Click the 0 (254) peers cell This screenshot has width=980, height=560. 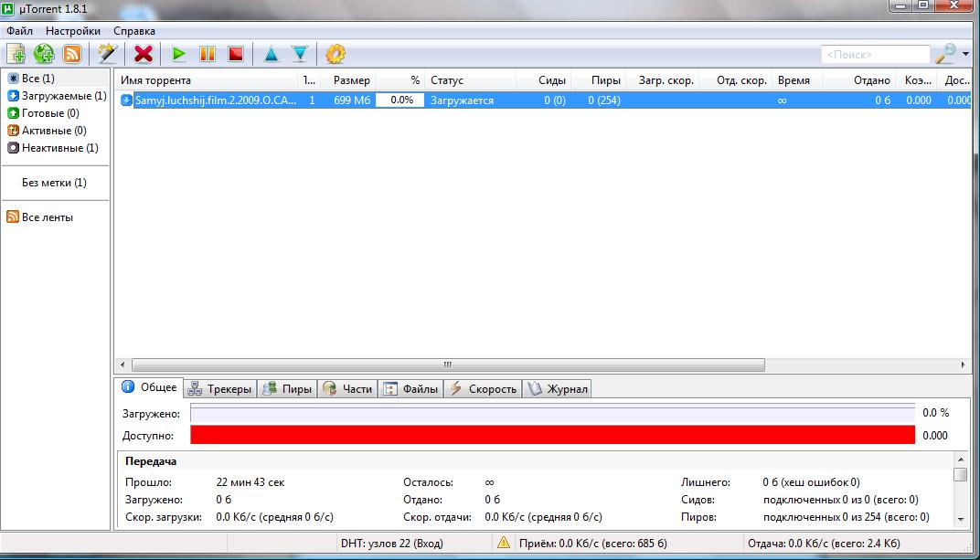click(603, 100)
